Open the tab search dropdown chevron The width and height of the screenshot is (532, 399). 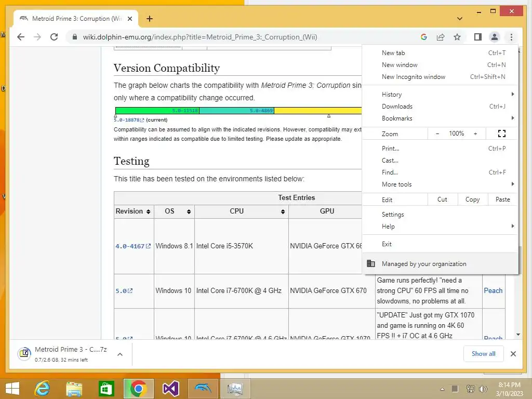click(x=460, y=19)
